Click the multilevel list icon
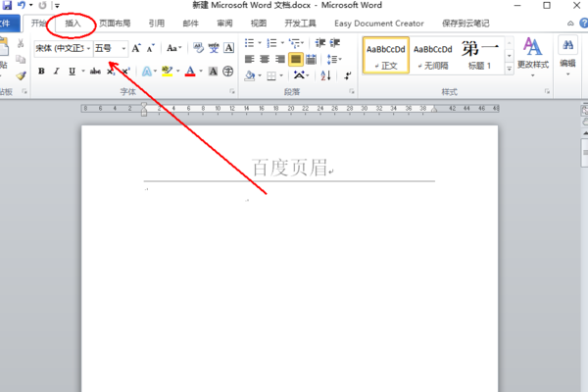 pyautogui.click(x=294, y=43)
